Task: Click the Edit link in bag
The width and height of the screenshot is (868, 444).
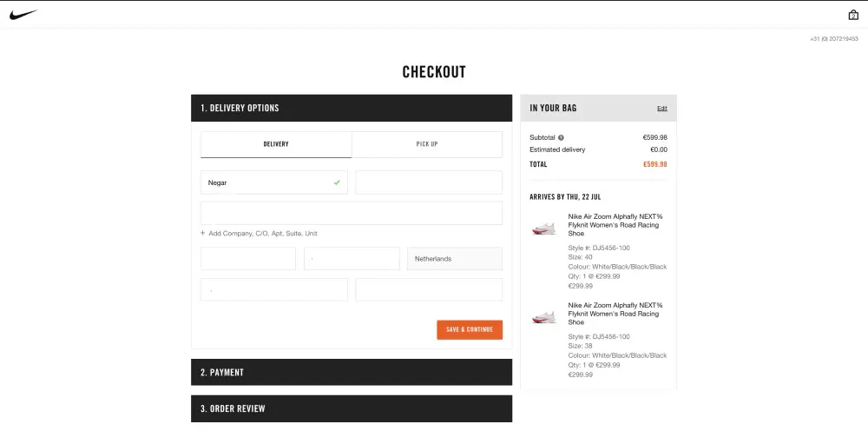Action: pos(662,108)
